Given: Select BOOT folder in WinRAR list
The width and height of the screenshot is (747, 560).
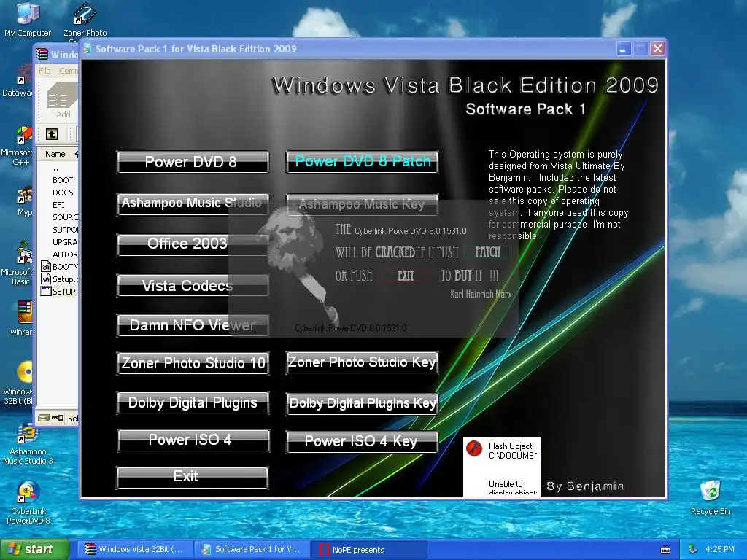Looking at the screenshot, I should pyautogui.click(x=63, y=180).
